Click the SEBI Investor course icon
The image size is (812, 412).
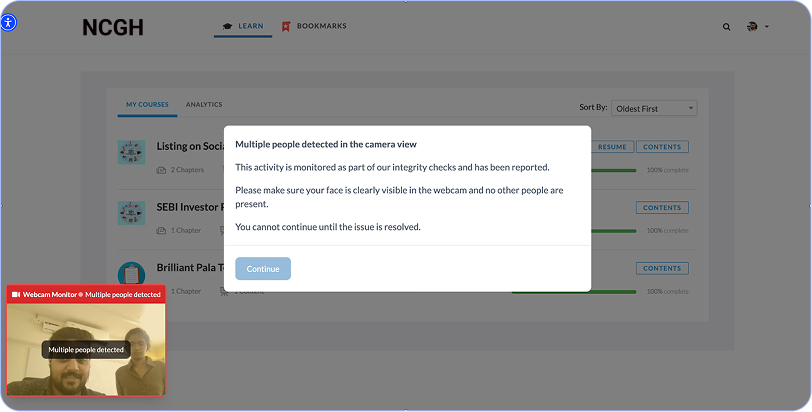131,213
